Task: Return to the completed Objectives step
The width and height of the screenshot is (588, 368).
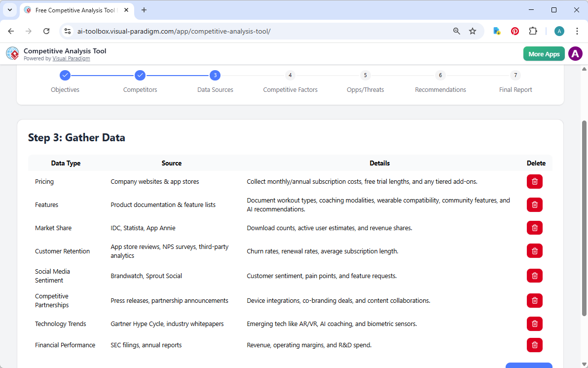Action: (65, 75)
